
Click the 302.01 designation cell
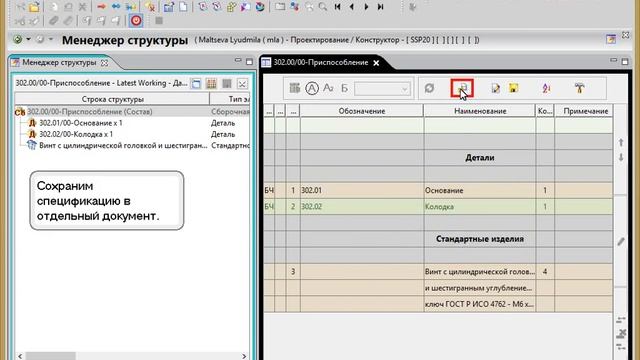362,190
